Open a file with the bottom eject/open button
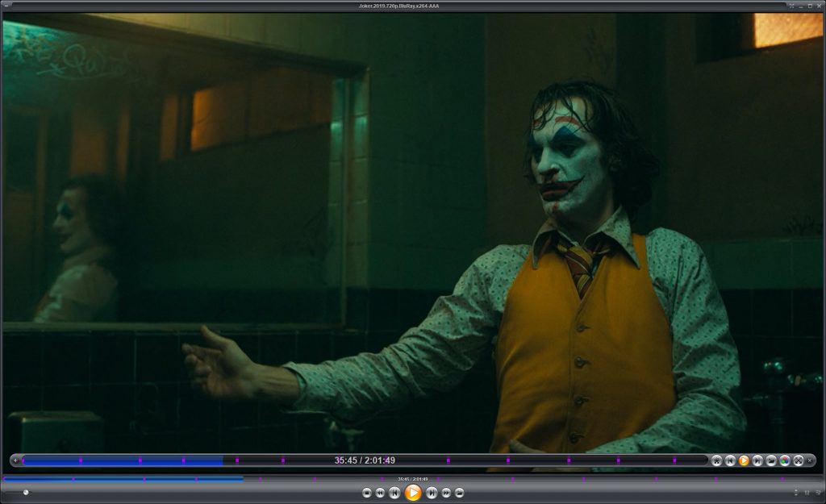 pos(459,493)
